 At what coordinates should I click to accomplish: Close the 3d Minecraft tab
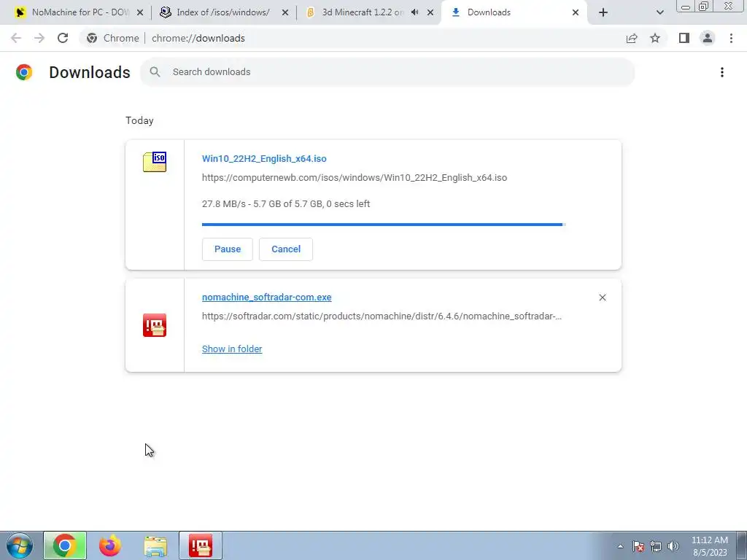pos(430,13)
